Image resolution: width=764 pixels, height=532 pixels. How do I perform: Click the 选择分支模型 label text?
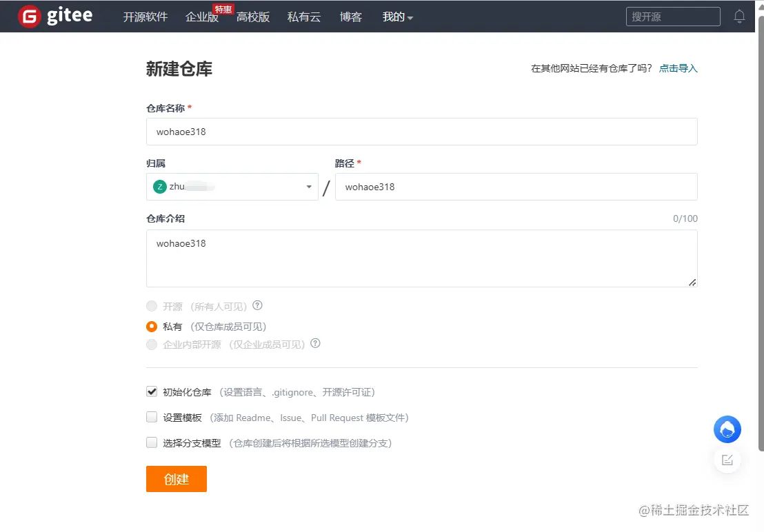[192, 443]
